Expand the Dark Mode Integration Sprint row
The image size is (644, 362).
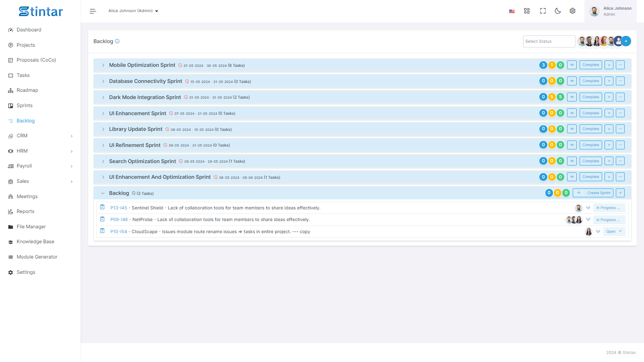point(103,97)
